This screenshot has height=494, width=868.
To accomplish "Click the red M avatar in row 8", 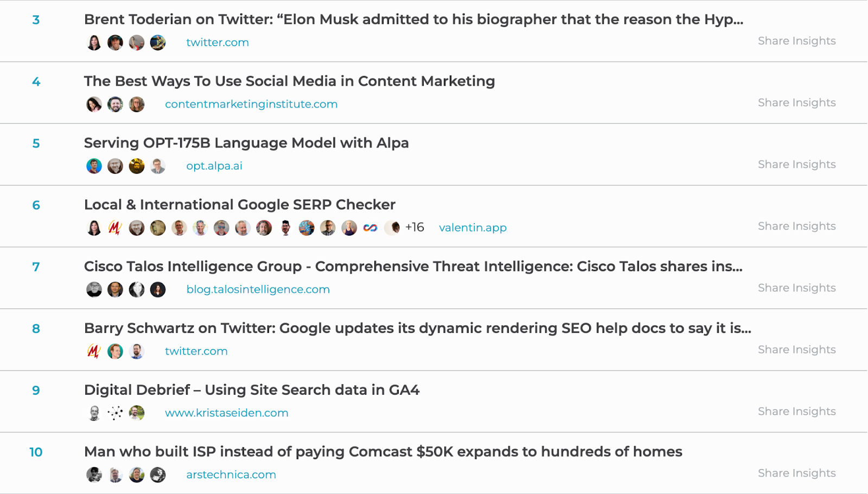I will [x=94, y=351].
